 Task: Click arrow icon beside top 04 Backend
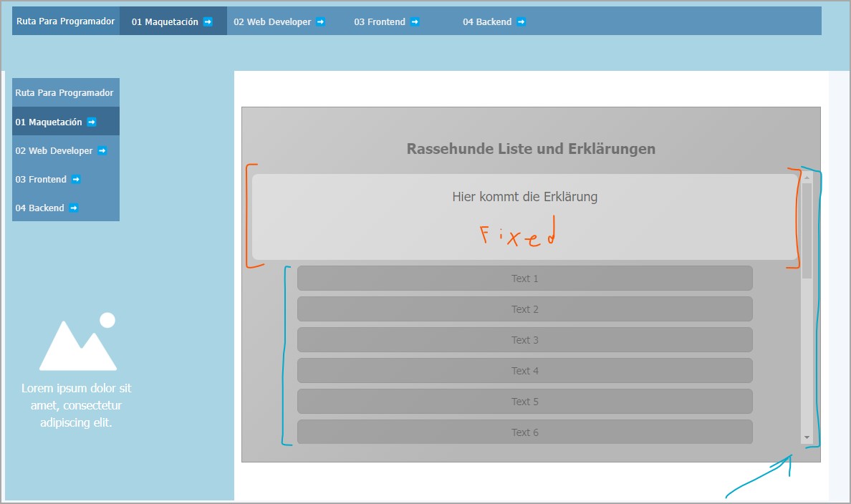tap(521, 22)
